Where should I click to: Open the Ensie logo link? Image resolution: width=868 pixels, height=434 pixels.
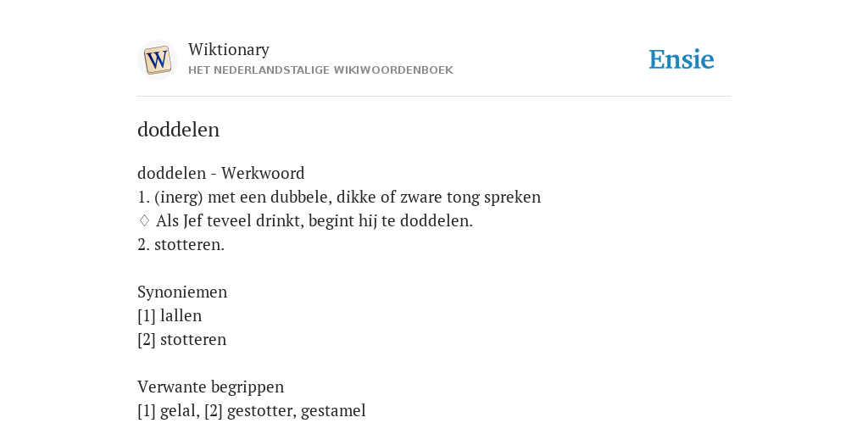click(682, 60)
